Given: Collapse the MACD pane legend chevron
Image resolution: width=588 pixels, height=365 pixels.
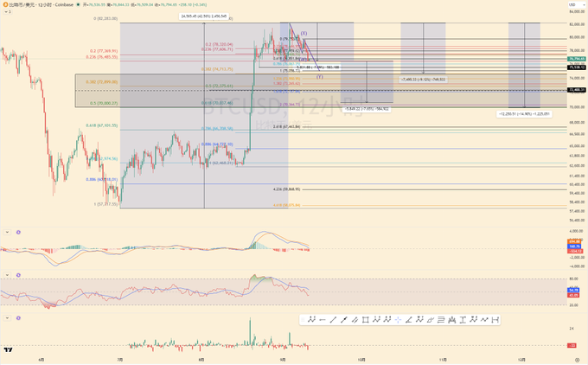Looking at the screenshot, I should 7,232.
